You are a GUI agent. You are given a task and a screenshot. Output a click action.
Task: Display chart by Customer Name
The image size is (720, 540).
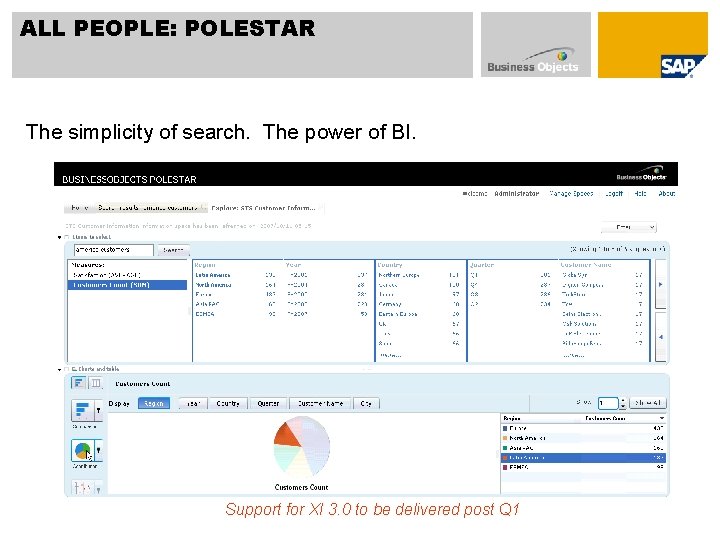(321, 403)
